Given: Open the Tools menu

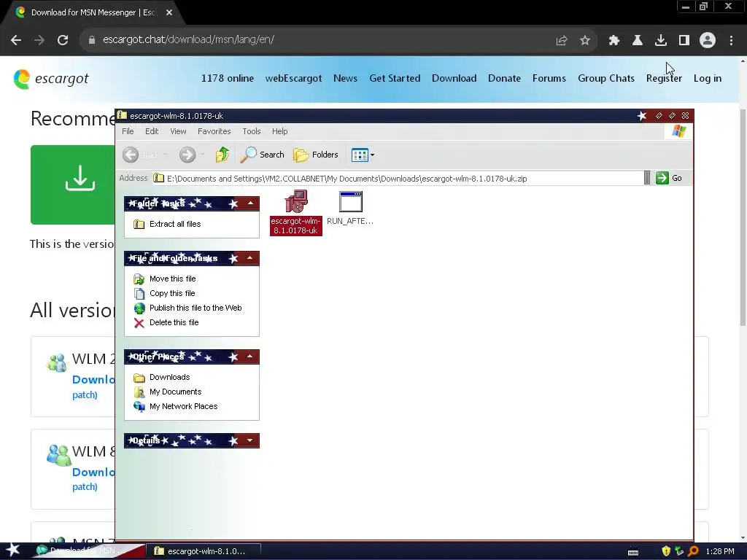Looking at the screenshot, I should 251,131.
